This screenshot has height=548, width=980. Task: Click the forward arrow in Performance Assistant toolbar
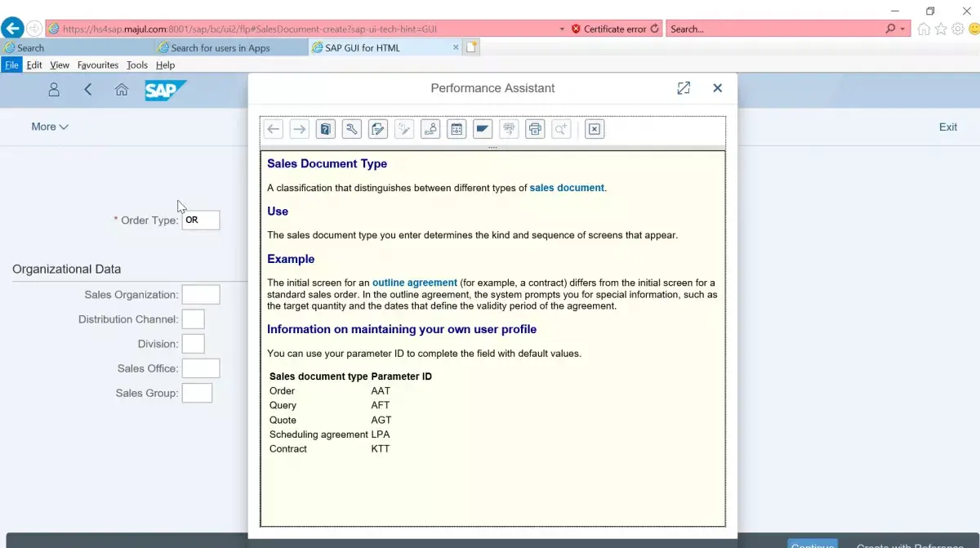tap(300, 129)
